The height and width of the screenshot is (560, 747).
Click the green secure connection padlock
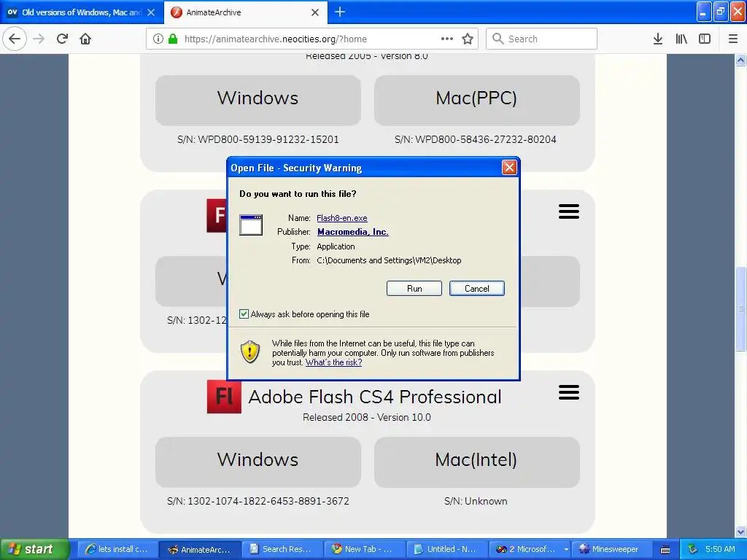[173, 39]
